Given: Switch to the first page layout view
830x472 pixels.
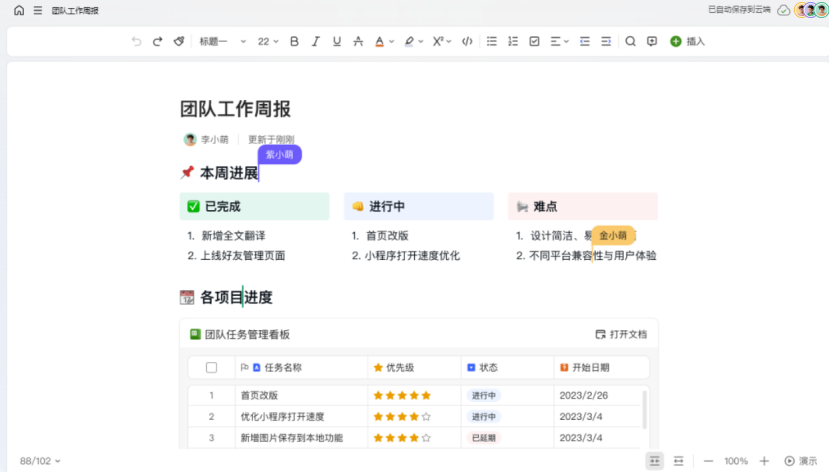Looking at the screenshot, I should [655, 461].
